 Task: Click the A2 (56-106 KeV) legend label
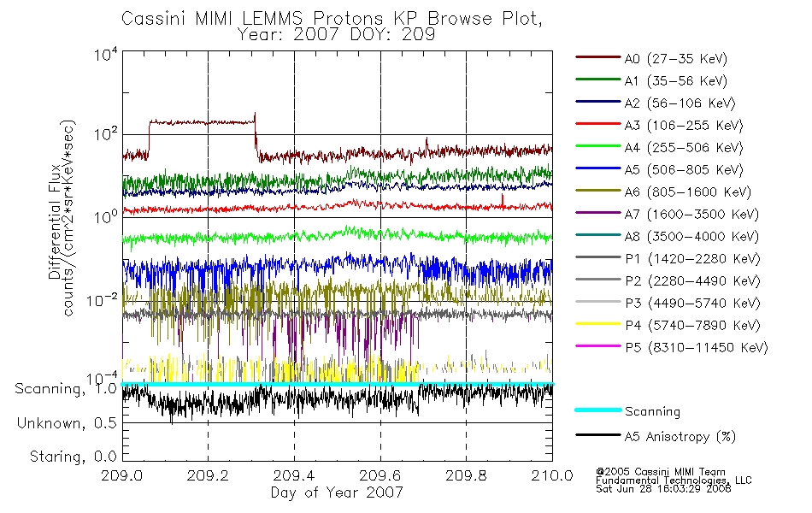680,103
